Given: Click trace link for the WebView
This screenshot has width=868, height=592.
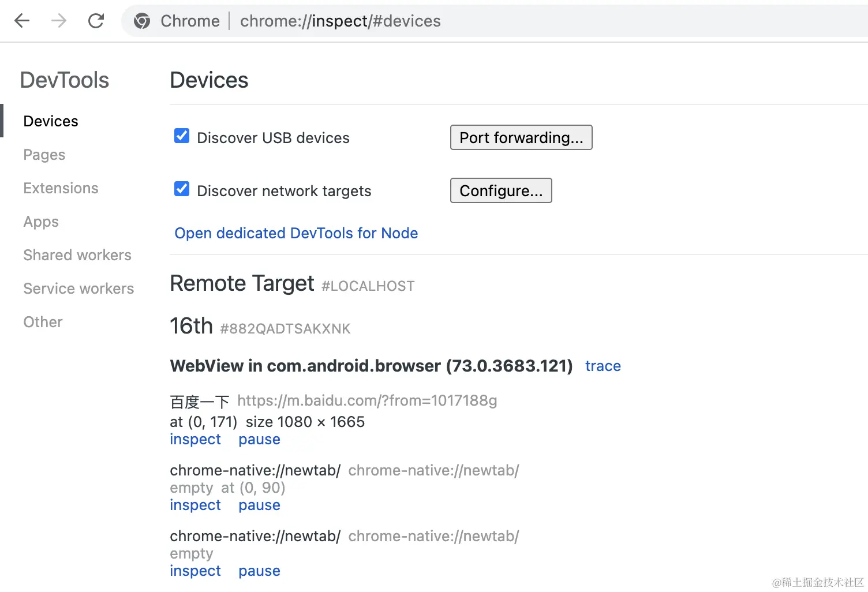Looking at the screenshot, I should pos(603,366).
